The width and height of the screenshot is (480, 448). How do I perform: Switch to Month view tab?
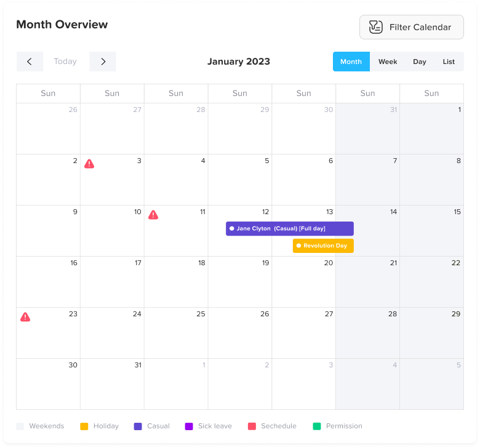tap(351, 62)
